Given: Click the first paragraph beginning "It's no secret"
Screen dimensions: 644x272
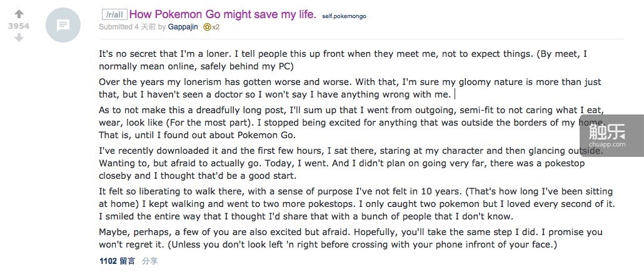Looking at the screenshot, I should [x=343, y=60].
